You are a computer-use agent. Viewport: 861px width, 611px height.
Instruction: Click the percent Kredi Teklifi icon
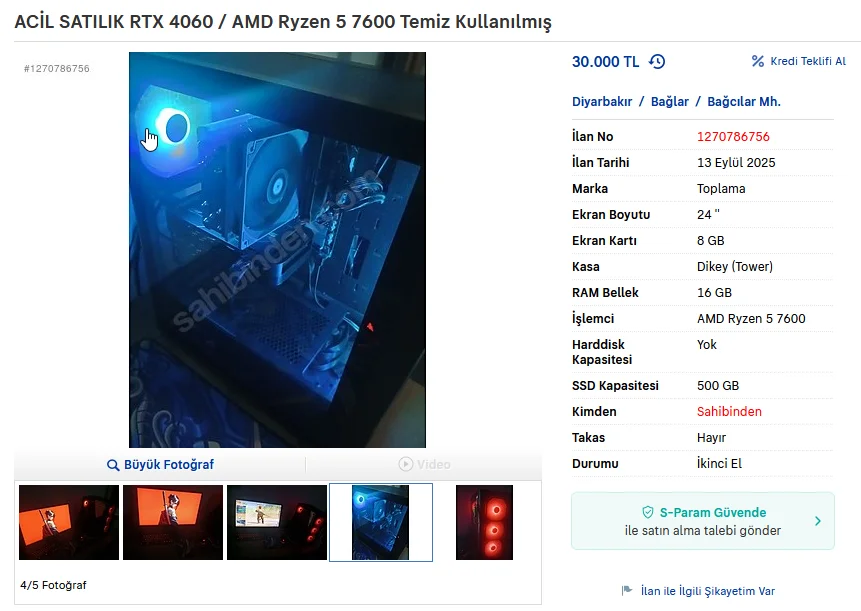(x=758, y=61)
